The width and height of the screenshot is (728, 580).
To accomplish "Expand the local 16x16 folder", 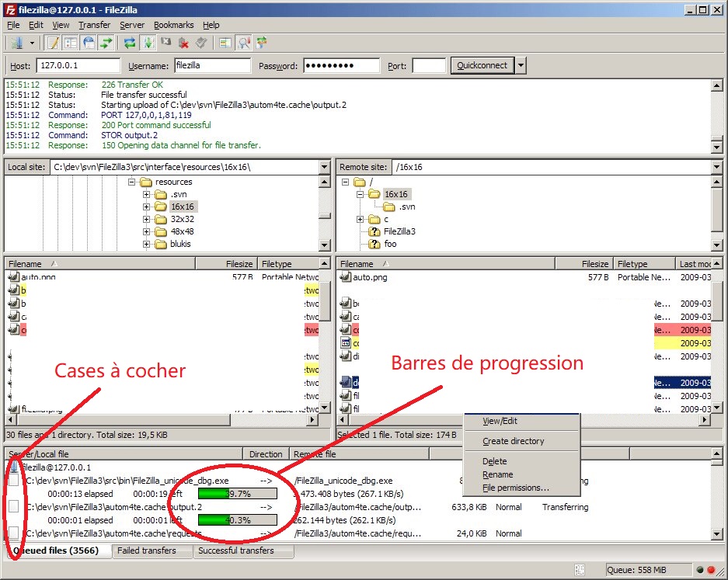I will tap(147, 207).
